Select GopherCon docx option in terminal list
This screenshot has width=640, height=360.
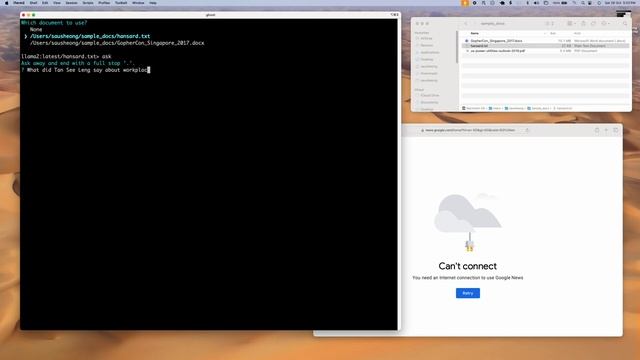tap(117, 43)
